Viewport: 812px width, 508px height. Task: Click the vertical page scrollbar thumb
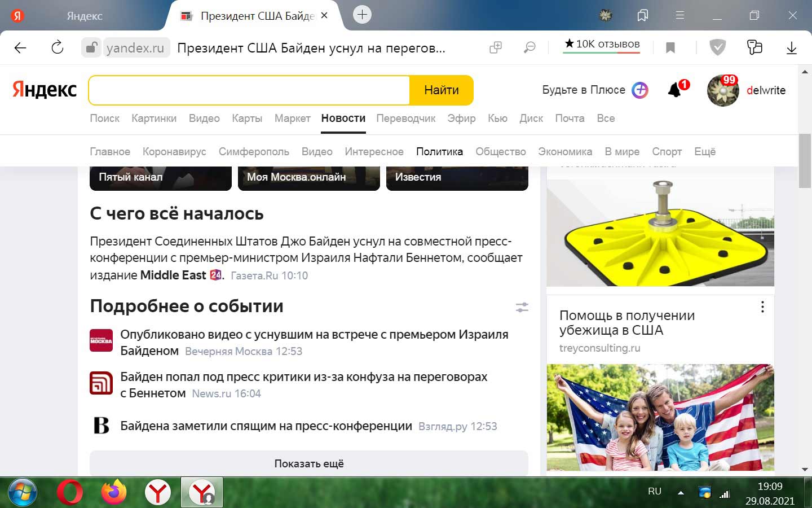click(x=805, y=161)
